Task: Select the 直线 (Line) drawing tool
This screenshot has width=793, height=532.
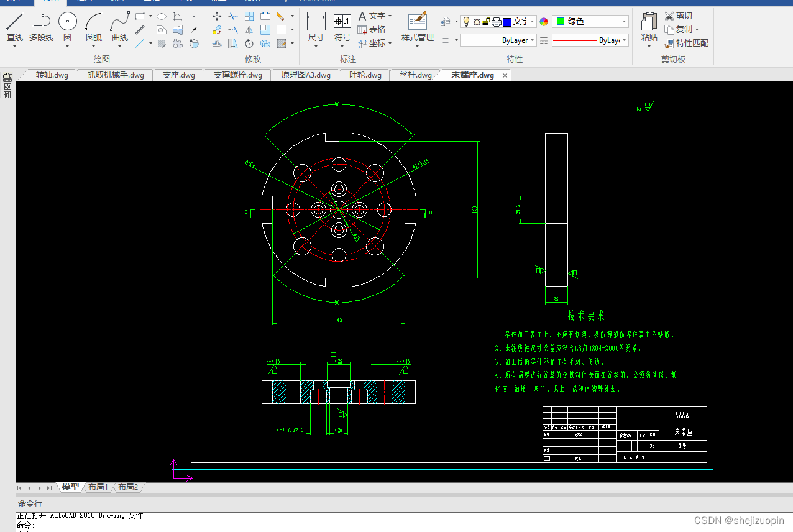Action: point(15,27)
